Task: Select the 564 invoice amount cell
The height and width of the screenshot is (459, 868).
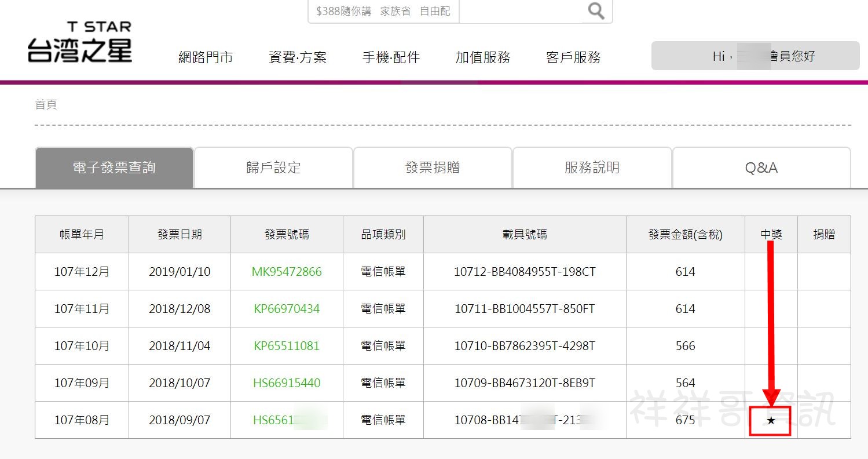Action: [686, 383]
